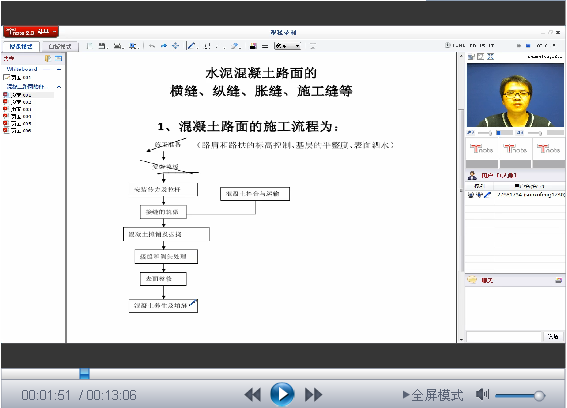Viewport: 567px width, 408px height.
Task: Switch to the first mode tab
Action: (21, 46)
